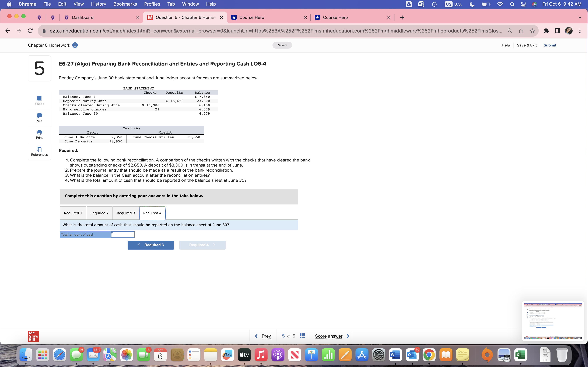This screenshot has height=367, width=588.
Task: Toggle Chrome side panel icon
Action: [558, 31]
